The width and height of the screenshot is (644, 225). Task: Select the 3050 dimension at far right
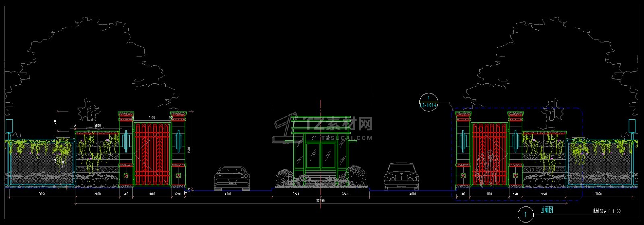pos(598,194)
